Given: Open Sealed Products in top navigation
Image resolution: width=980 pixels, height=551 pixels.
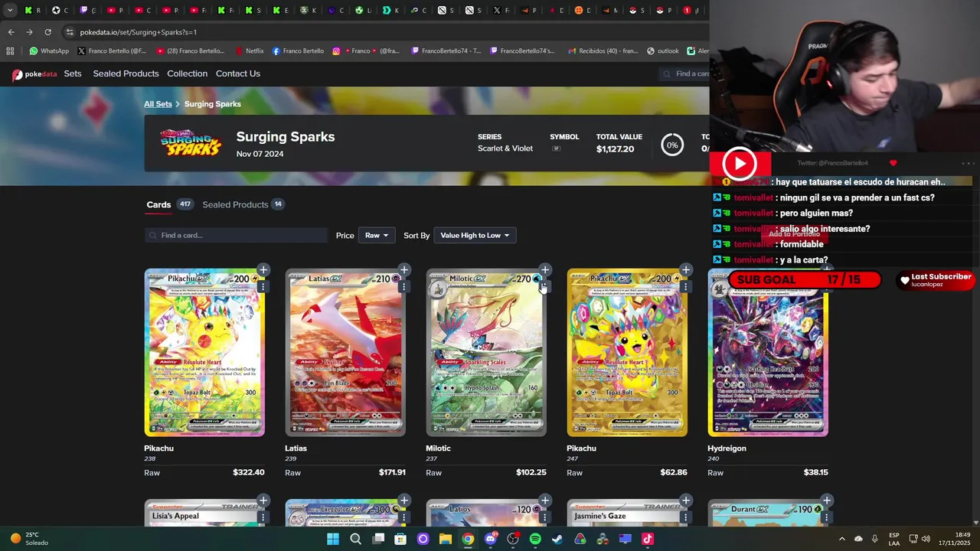Looking at the screenshot, I should [x=126, y=73].
